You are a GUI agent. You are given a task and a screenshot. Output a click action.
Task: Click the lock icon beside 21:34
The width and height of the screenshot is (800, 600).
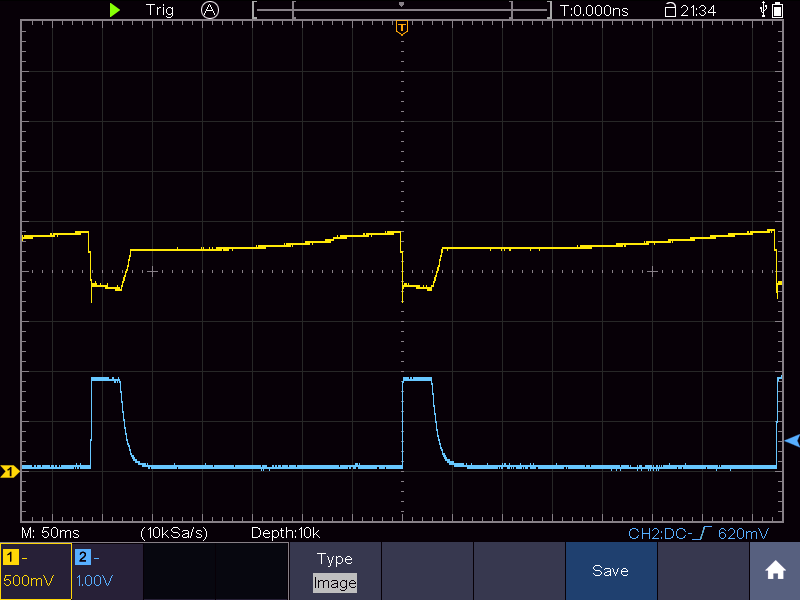(670, 10)
